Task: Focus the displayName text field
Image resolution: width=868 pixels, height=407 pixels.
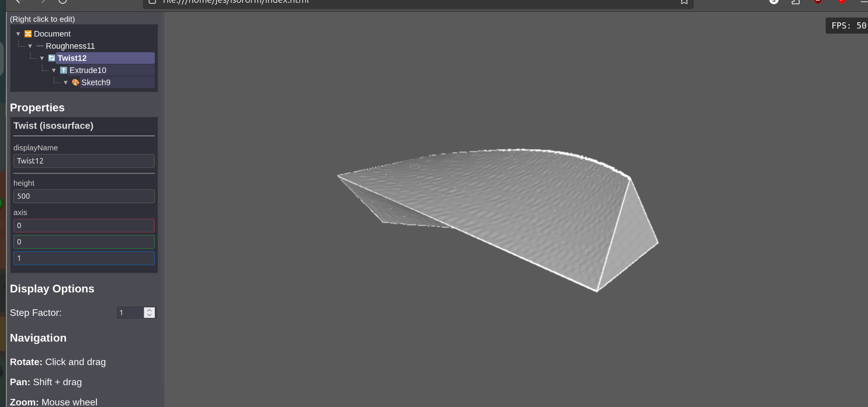Action: click(x=84, y=161)
